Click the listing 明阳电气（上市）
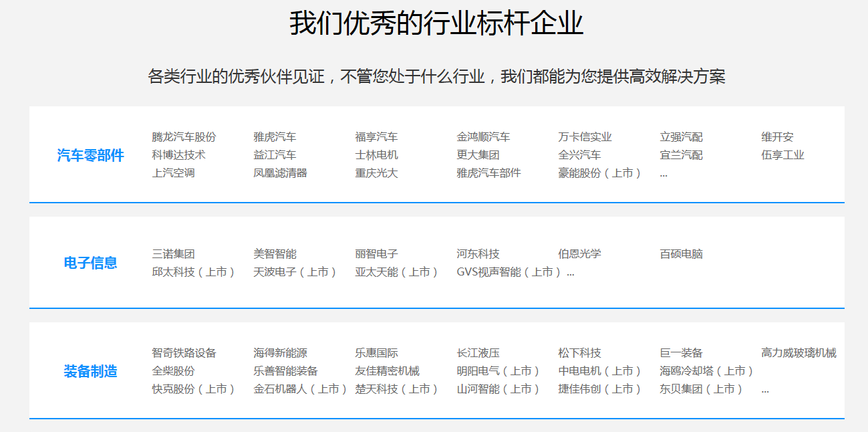The width and height of the screenshot is (868, 432). coord(499,371)
